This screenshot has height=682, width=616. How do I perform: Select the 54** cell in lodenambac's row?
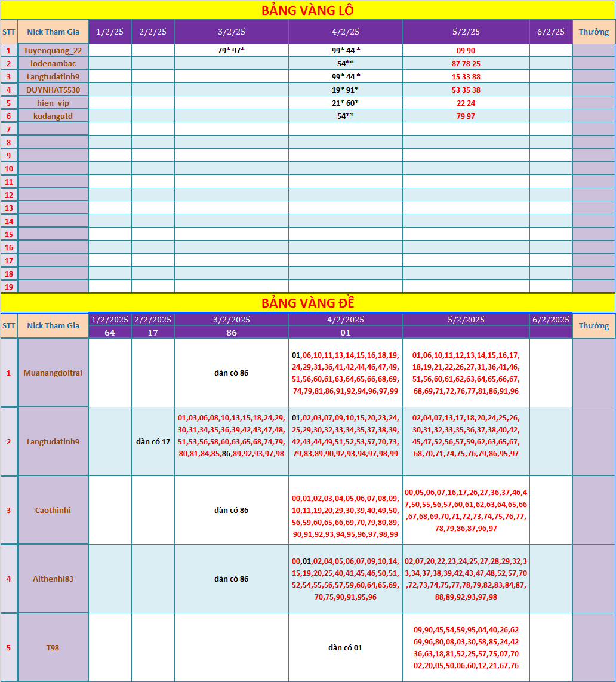pos(346,63)
